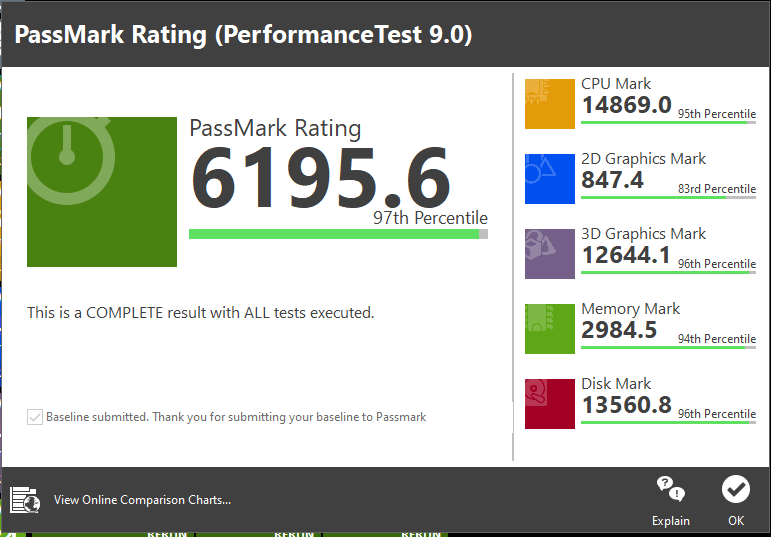This screenshot has width=771, height=537.
Task: Click the Explain button label
Action: point(671,521)
